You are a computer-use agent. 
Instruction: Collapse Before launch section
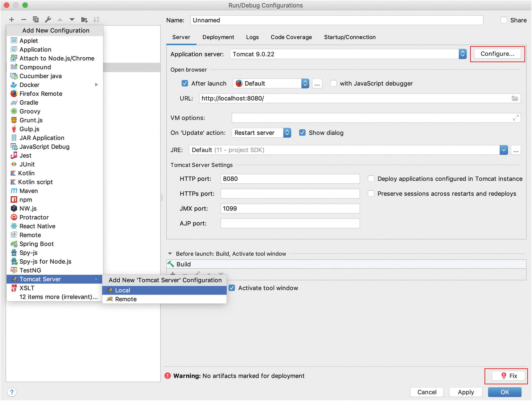pyautogui.click(x=170, y=254)
